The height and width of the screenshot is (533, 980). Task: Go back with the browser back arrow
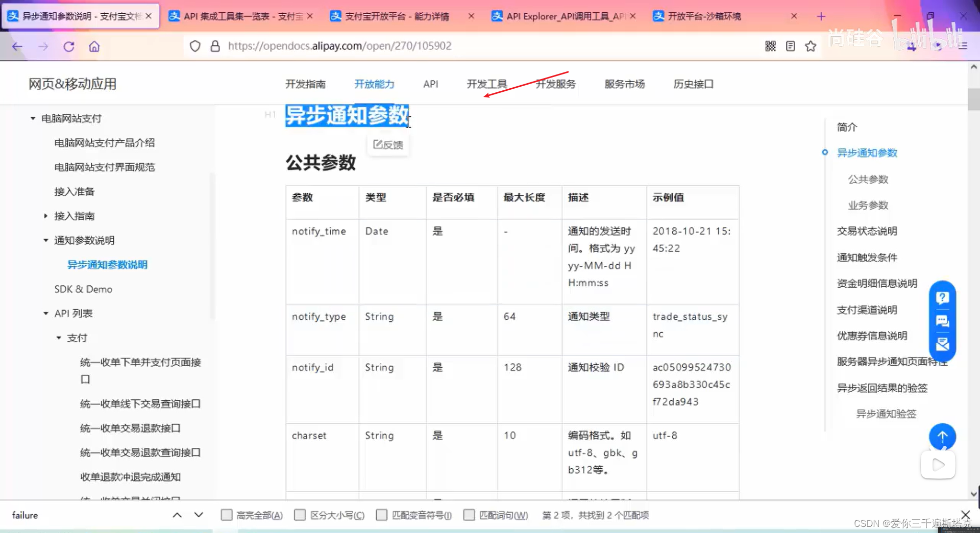pyautogui.click(x=17, y=46)
